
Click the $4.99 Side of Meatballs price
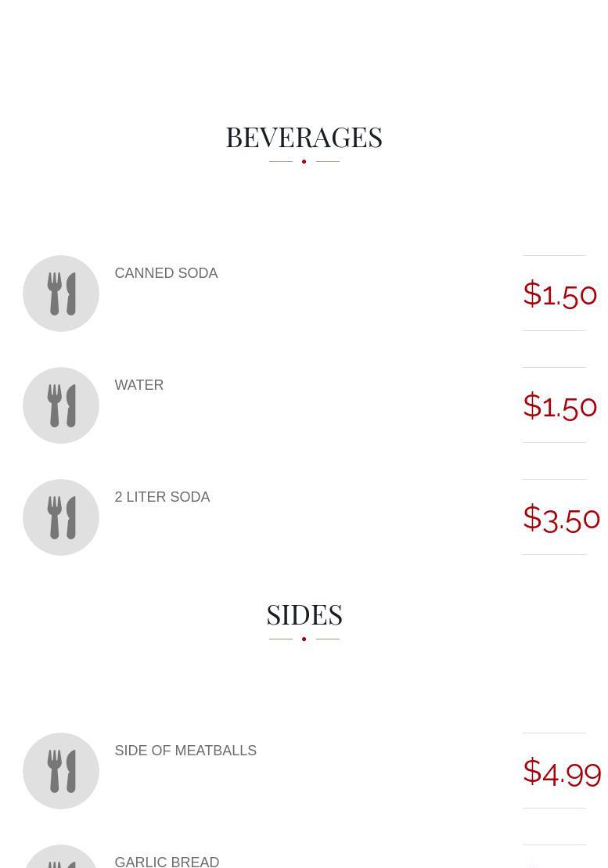click(x=562, y=772)
